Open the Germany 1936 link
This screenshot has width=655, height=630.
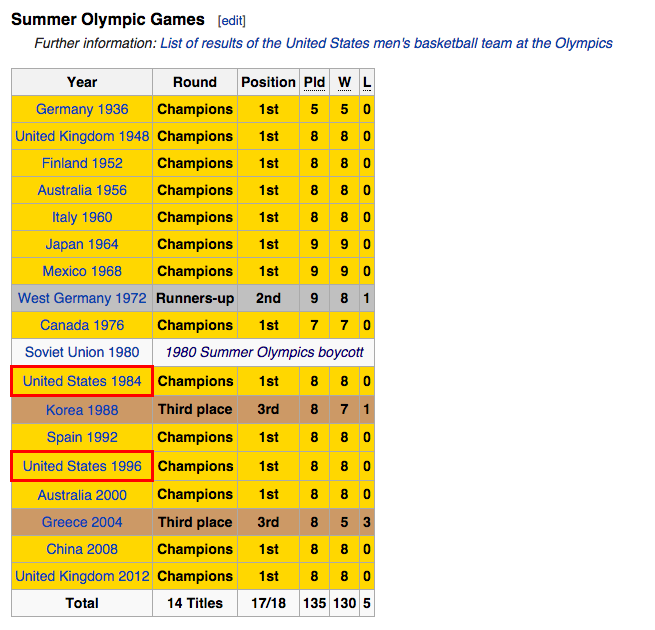point(82,109)
